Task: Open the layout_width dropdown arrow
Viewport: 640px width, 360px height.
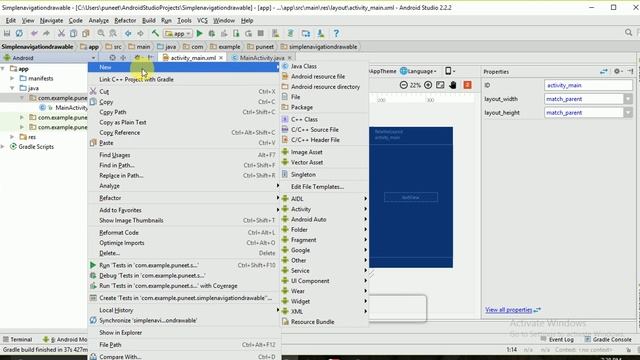Action: point(628,99)
